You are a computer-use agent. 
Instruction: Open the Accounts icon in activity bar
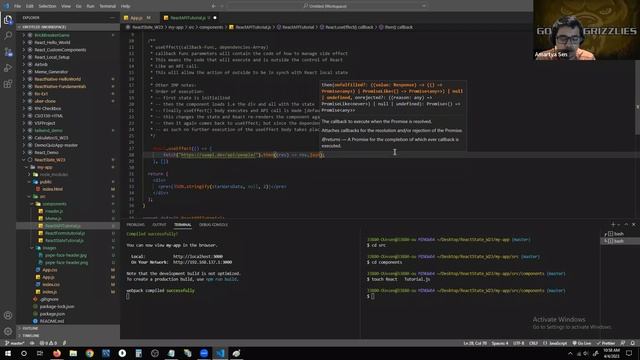[x=8, y=315]
